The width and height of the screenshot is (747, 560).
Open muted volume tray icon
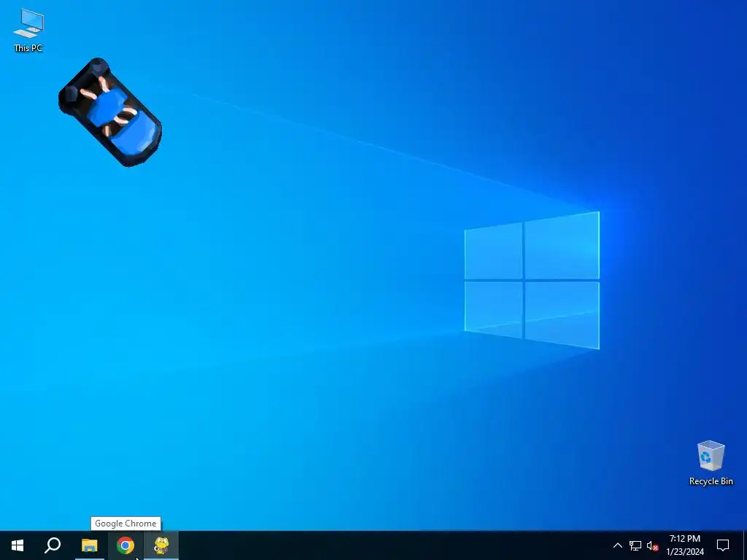pyautogui.click(x=652, y=545)
